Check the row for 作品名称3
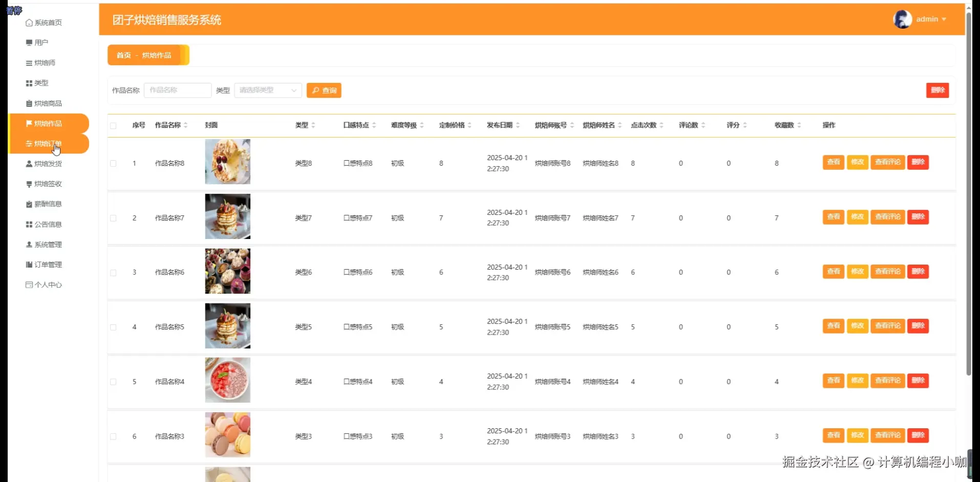 [113, 437]
